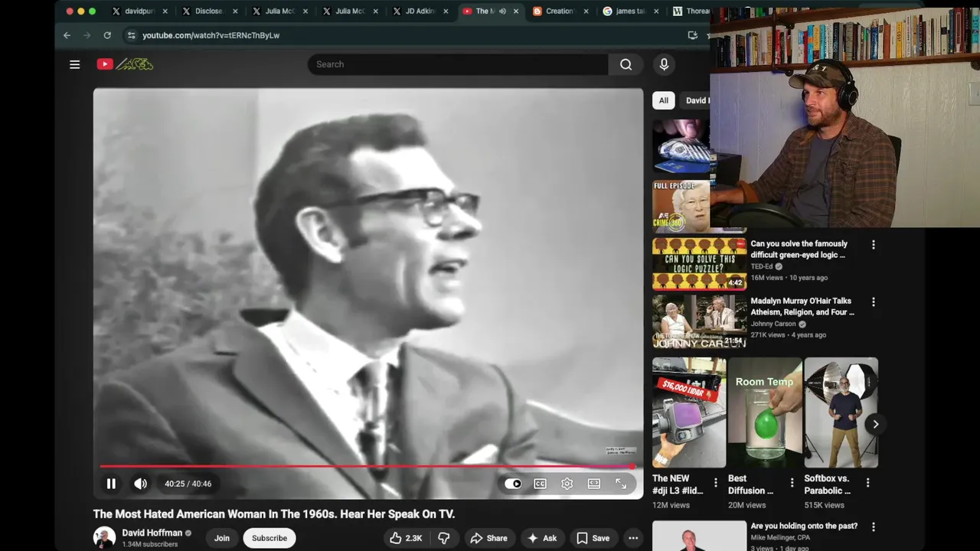
Task: Open the green-eyed logic puzzle video thumbnail
Action: tap(699, 264)
